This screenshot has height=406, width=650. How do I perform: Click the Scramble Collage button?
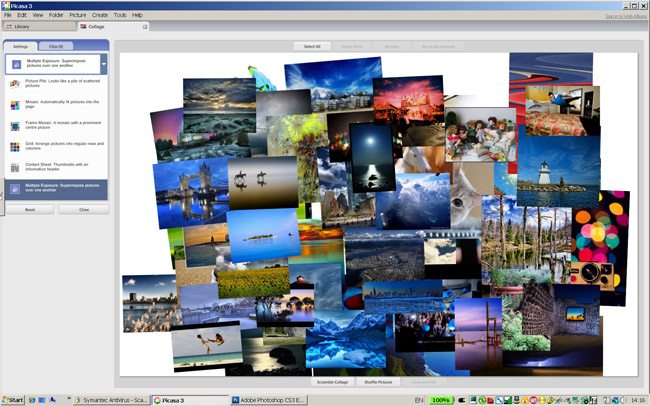[x=332, y=382]
